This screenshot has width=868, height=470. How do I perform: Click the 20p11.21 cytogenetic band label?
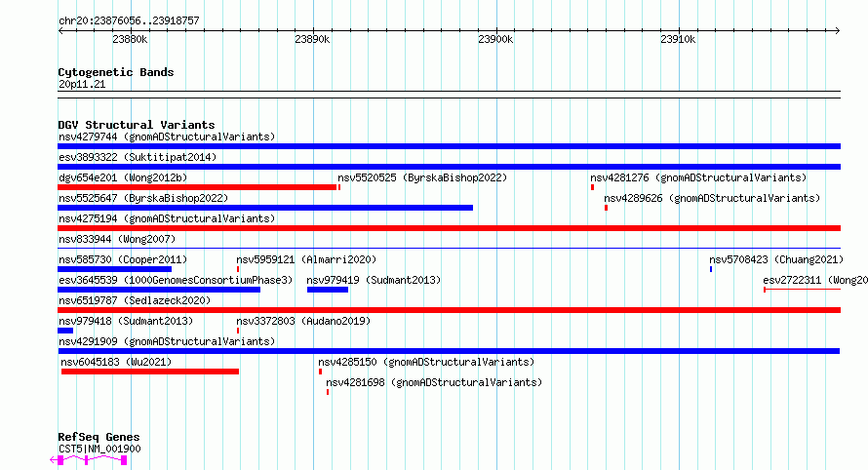pyautogui.click(x=82, y=84)
